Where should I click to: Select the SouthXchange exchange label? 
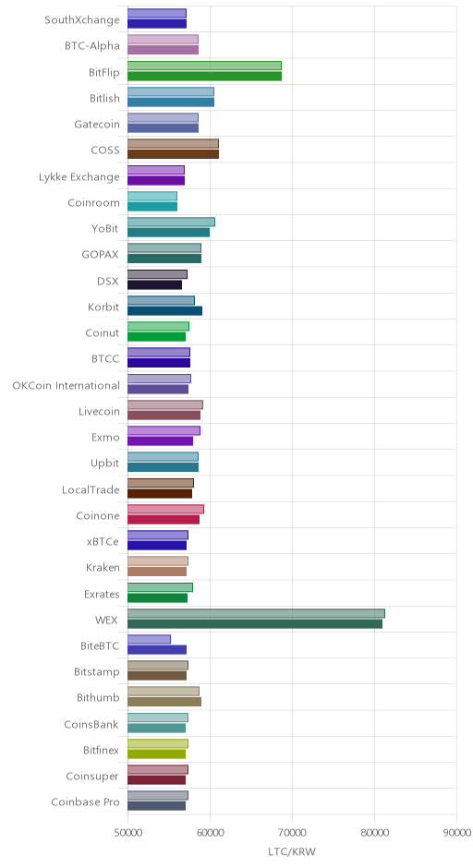(82, 20)
